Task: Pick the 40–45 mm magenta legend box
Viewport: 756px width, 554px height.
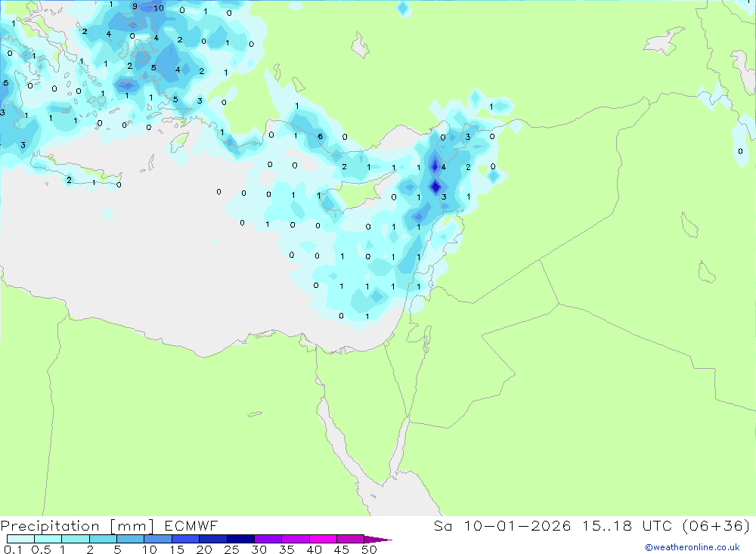Action: pyautogui.click(x=323, y=539)
